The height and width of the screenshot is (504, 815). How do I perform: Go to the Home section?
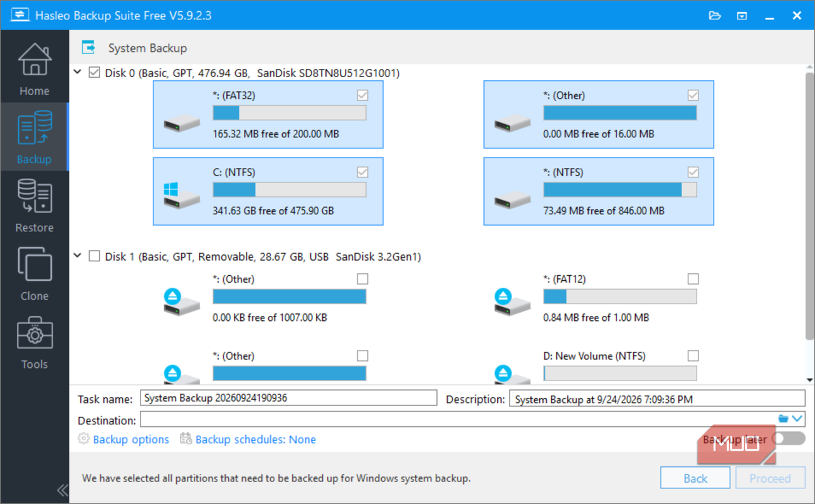34,69
